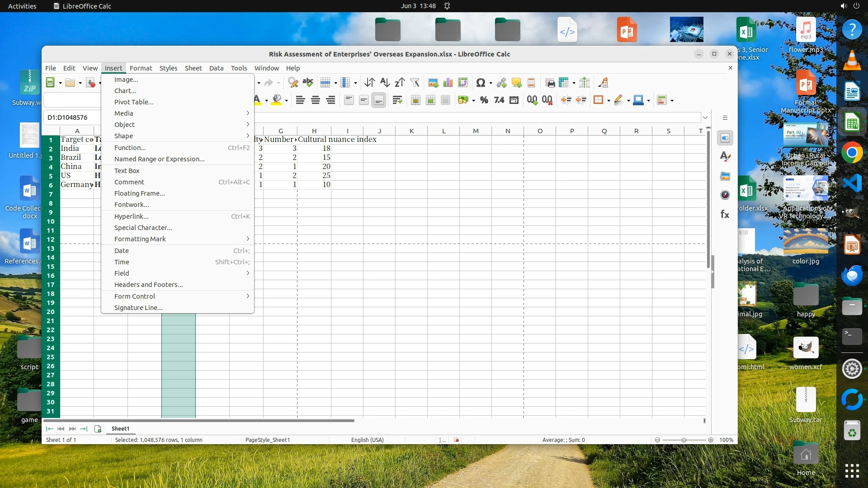Image resolution: width=868 pixels, height=488 pixels.
Task: Click the Insert Chart toolbar icon
Action: click(448, 83)
